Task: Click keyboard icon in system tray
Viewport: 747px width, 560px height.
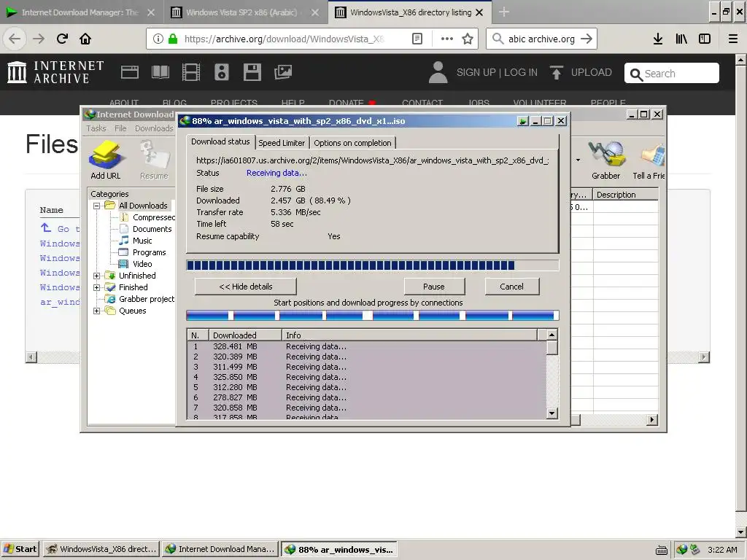Action: [x=661, y=550]
